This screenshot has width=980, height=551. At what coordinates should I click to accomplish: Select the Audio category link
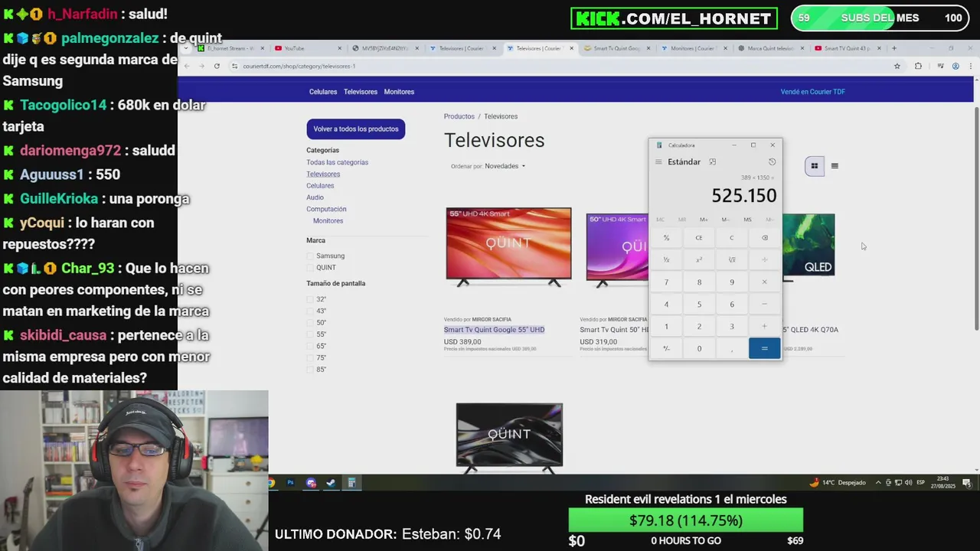click(x=315, y=197)
